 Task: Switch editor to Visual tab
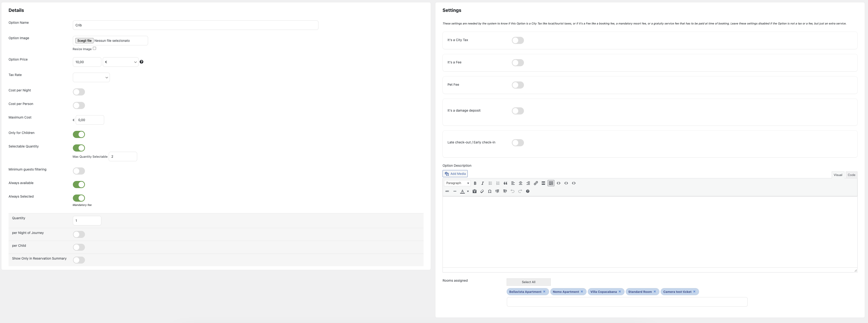pos(838,175)
